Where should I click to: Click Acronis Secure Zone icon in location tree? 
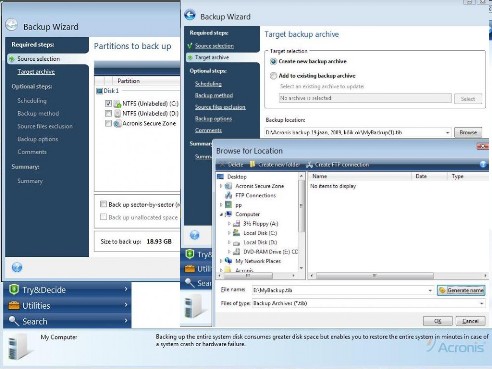tap(229, 186)
